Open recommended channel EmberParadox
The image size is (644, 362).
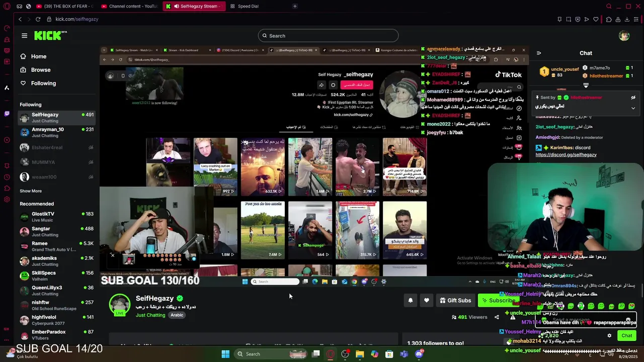56,335
